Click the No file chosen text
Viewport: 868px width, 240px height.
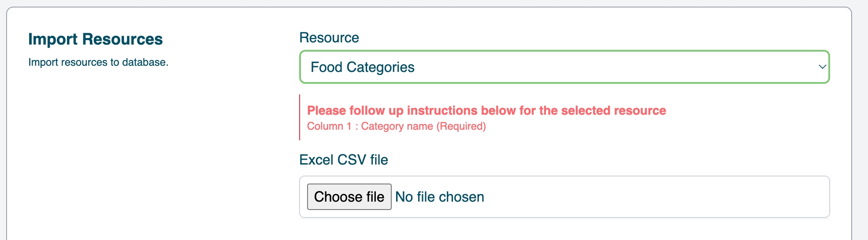(x=439, y=197)
